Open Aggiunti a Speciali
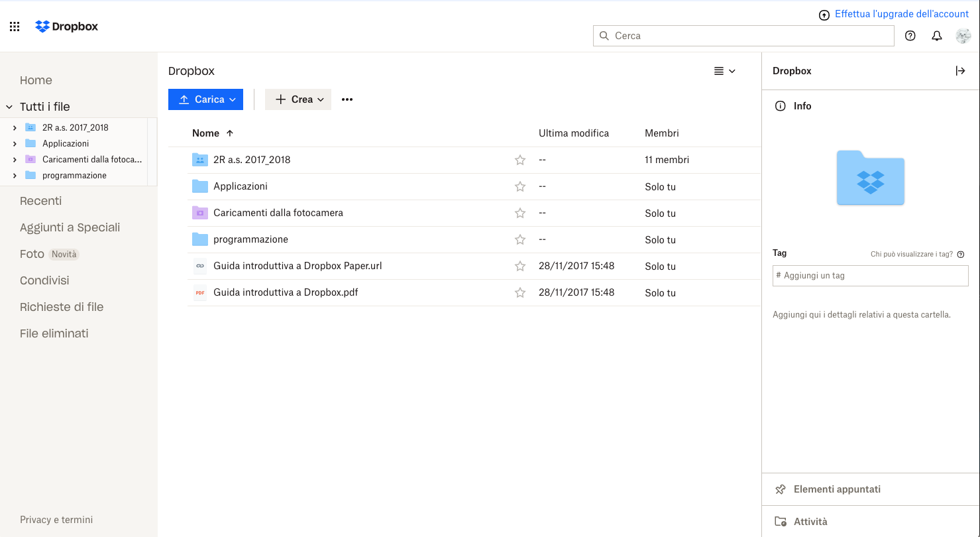The width and height of the screenshot is (980, 537). 70,227
